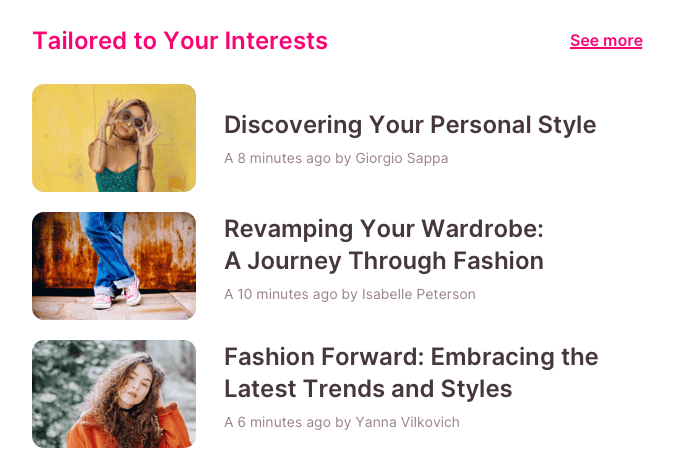Open Discovering Your Personal Style article title

point(410,125)
